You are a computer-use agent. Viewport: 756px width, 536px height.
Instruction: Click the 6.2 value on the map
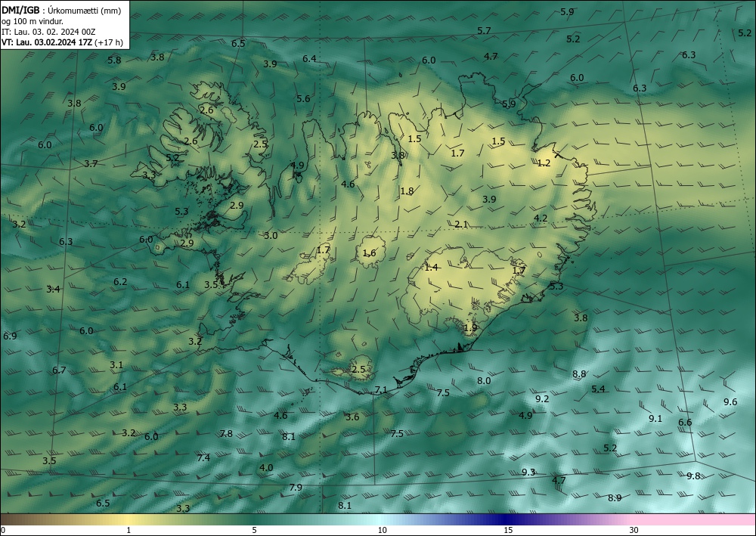pos(120,281)
